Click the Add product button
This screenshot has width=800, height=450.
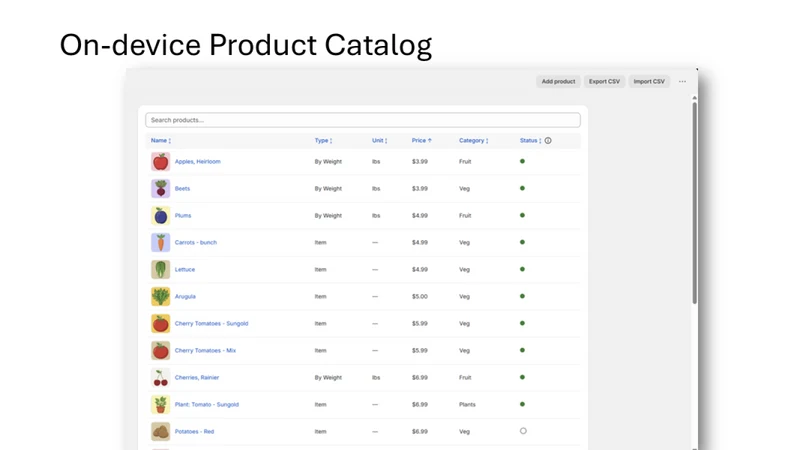558,82
